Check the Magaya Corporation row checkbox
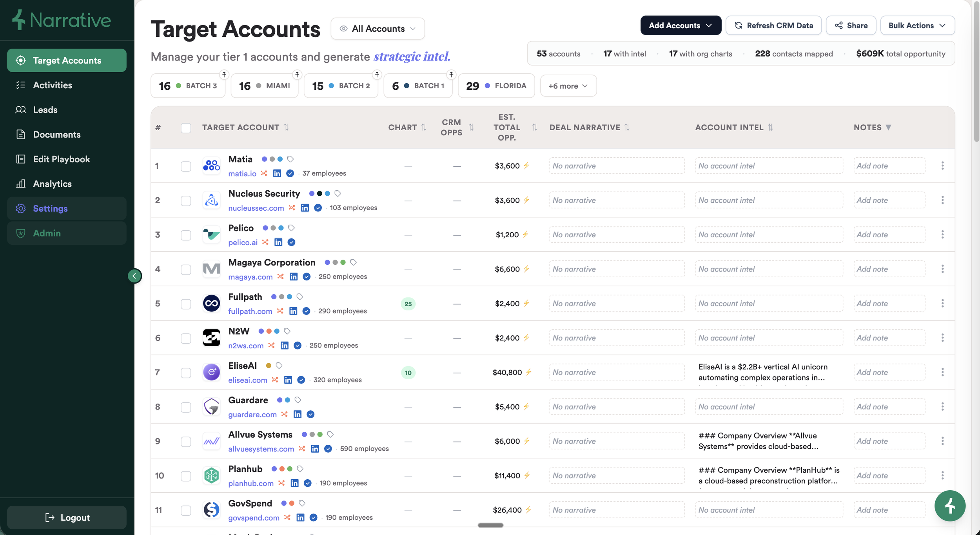 pyautogui.click(x=186, y=269)
